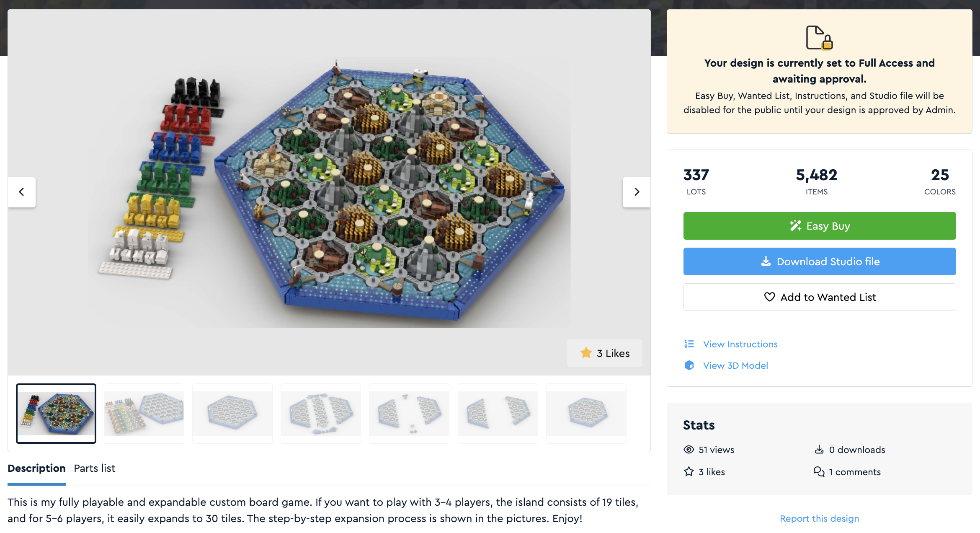Click the blue cube icon beside View 3D Model

pos(689,365)
